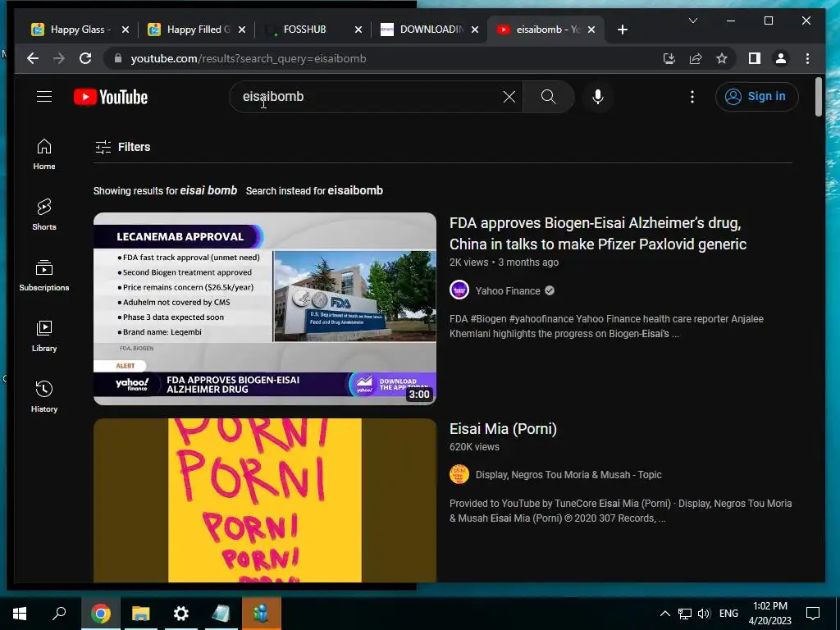840x630 pixels.
Task: Open Settings gear from the taskbar
Action: click(181, 614)
